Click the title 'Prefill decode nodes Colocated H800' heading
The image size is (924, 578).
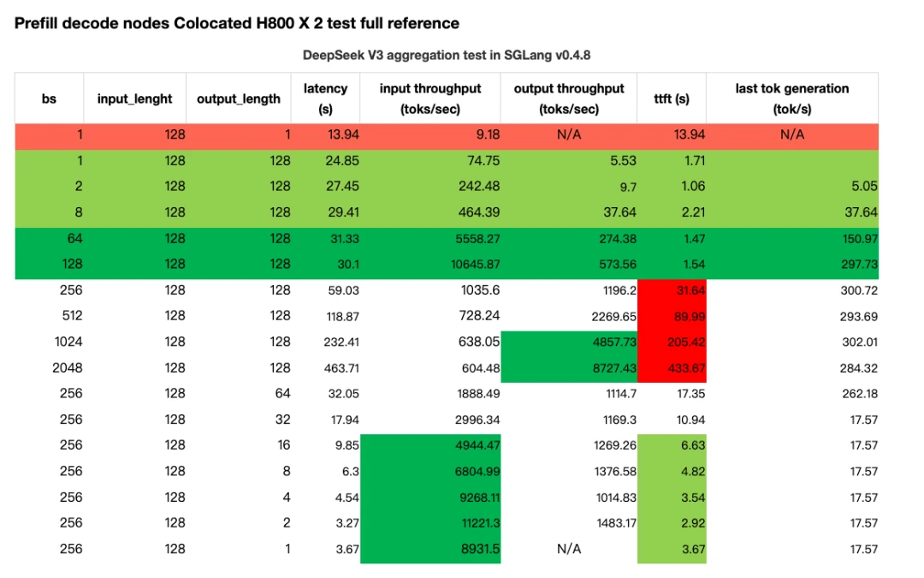pyautogui.click(x=237, y=23)
